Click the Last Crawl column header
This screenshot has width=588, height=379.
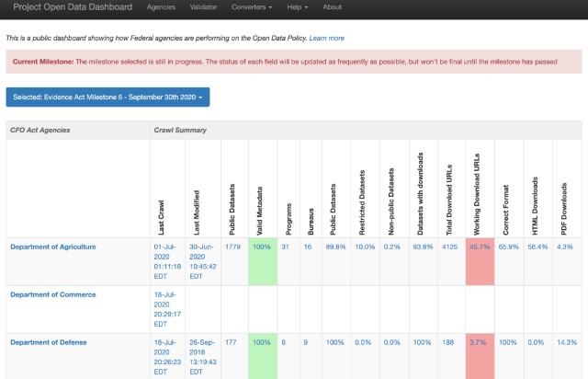pos(161,217)
